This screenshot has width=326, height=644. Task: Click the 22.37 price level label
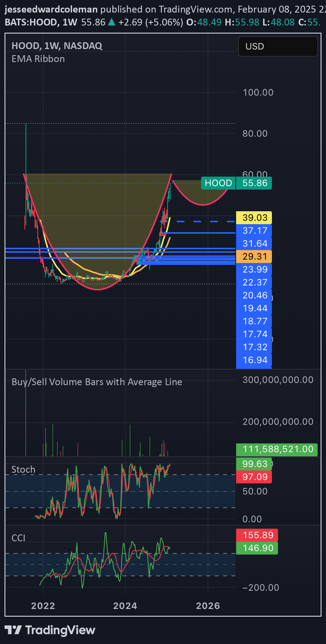[254, 282]
